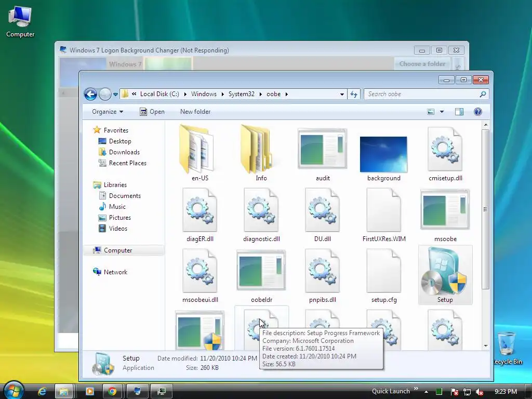Click Local Disk (C:) in address bar
Screen dimensions: 532x399
point(159,94)
